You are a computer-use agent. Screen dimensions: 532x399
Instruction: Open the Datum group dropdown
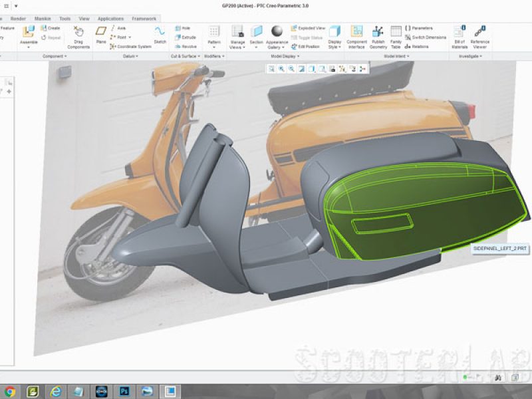tap(130, 57)
